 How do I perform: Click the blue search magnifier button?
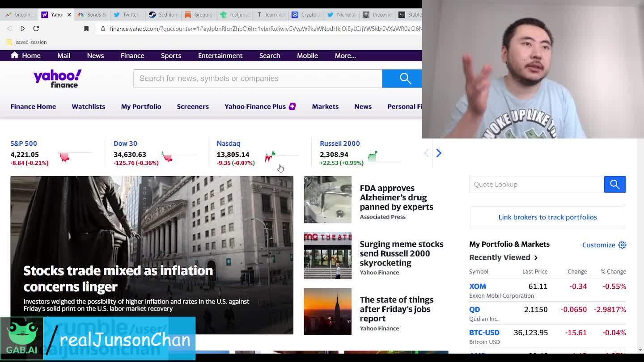(402, 79)
